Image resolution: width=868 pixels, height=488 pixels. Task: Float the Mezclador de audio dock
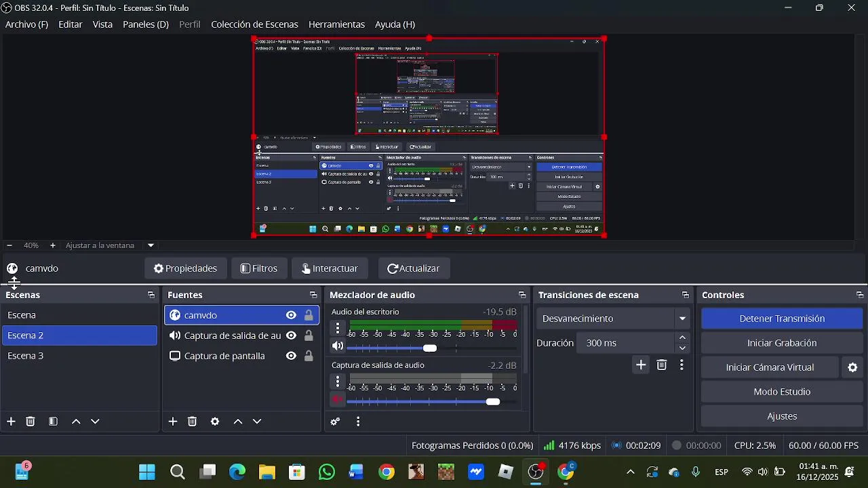(x=522, y=296)
